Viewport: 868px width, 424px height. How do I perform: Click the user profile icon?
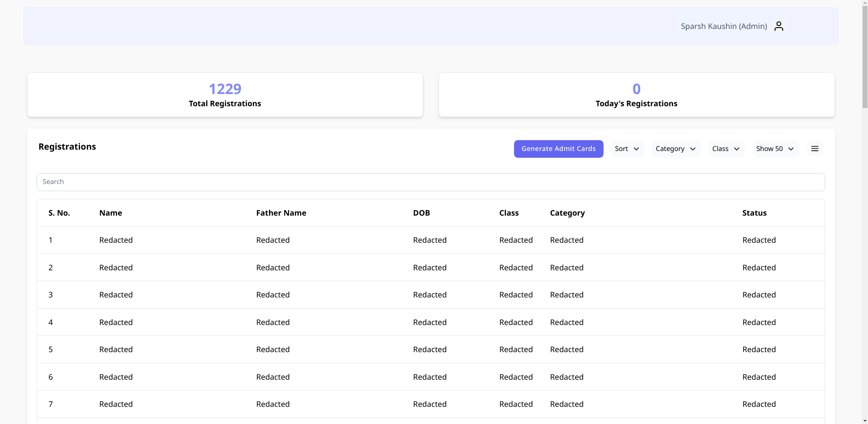[x=778, y=26]
